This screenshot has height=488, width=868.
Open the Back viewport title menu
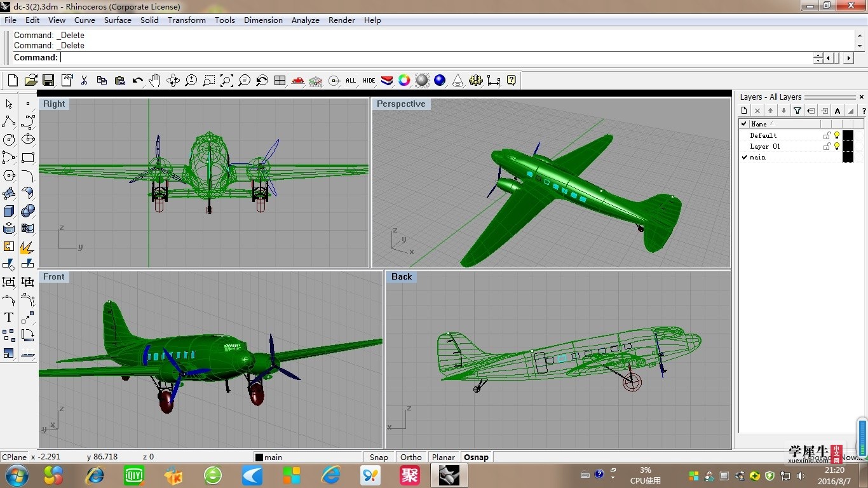click(402, 276)
